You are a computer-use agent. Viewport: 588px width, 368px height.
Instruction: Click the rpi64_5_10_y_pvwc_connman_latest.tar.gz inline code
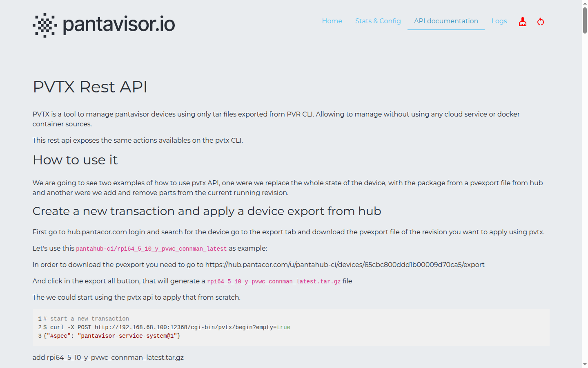(x=274, y=281)
